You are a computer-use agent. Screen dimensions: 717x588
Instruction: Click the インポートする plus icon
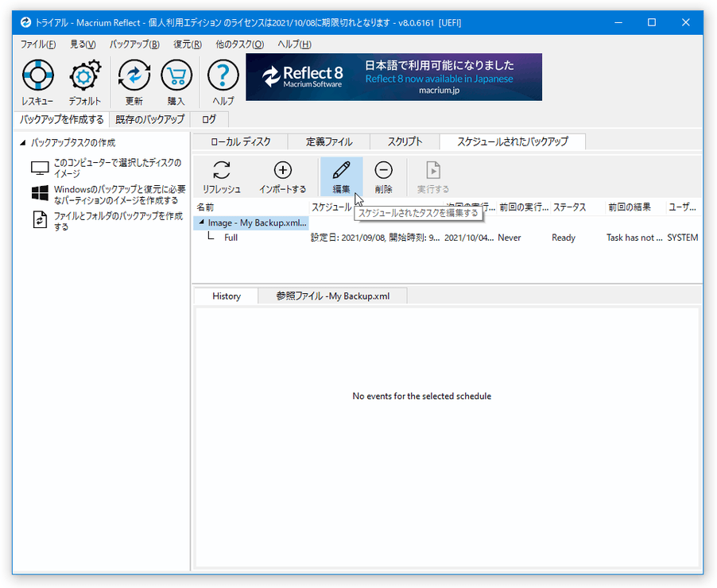click(283, 170)
